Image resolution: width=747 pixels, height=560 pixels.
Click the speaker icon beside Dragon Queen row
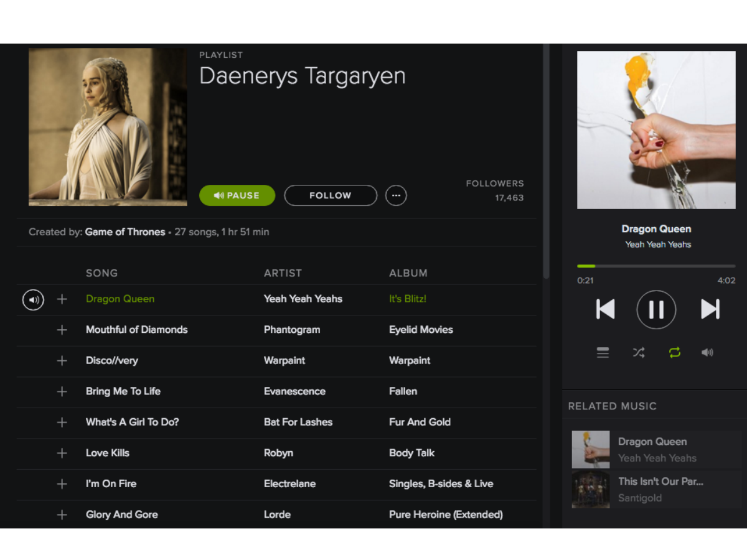(33, 300)
